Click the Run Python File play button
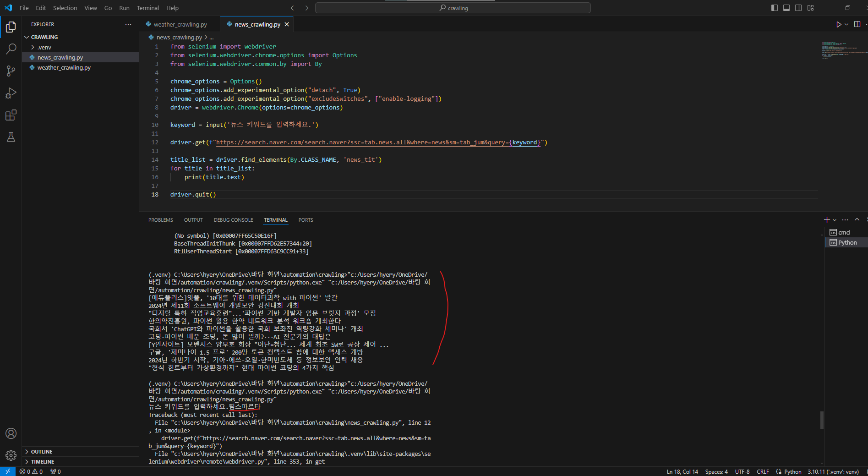868x476 pixels. tap(838, 24)
